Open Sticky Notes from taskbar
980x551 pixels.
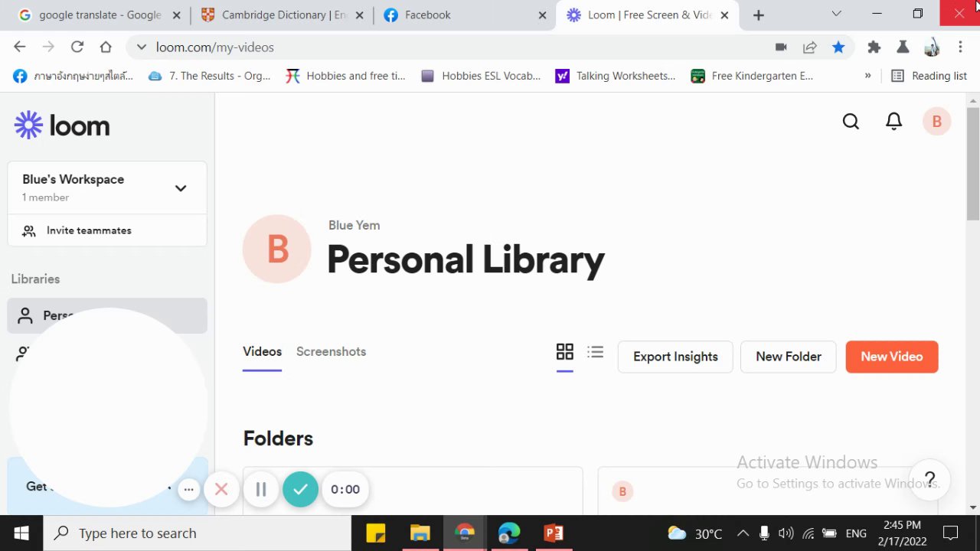tap(375, 533)
